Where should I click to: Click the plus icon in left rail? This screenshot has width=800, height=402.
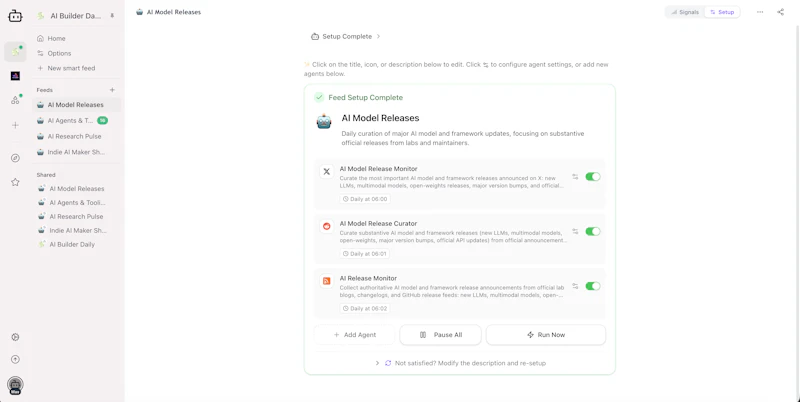coord(15,125)
